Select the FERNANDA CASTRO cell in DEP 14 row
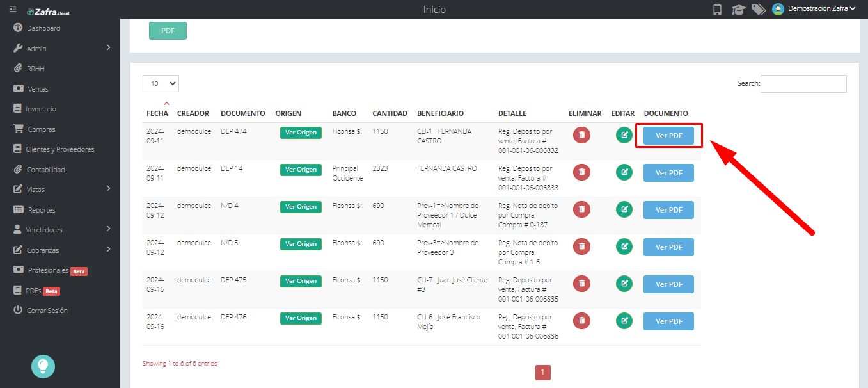Screen dimensions: 868x388 [x=446, y=168]
